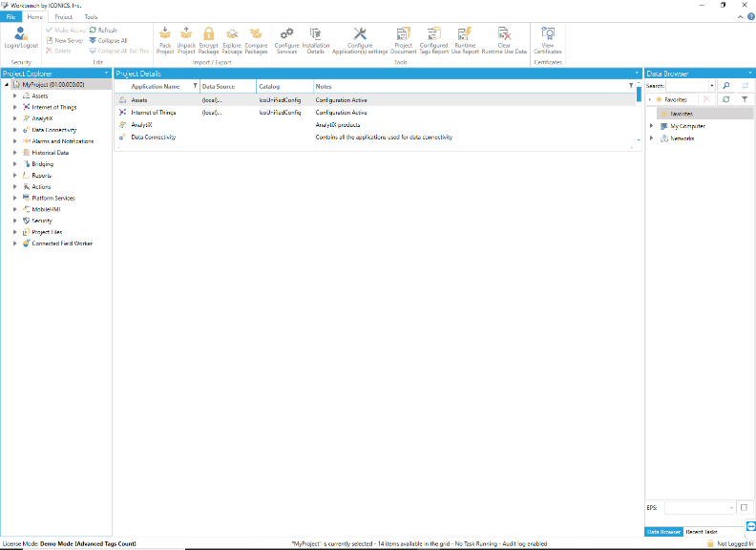Expand the AnalytiX tree node
The image size is (756, 550).
click(15, 118)
